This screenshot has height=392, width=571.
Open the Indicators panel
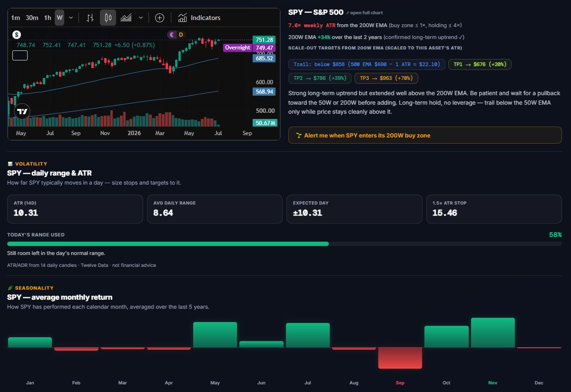[199, 18]
